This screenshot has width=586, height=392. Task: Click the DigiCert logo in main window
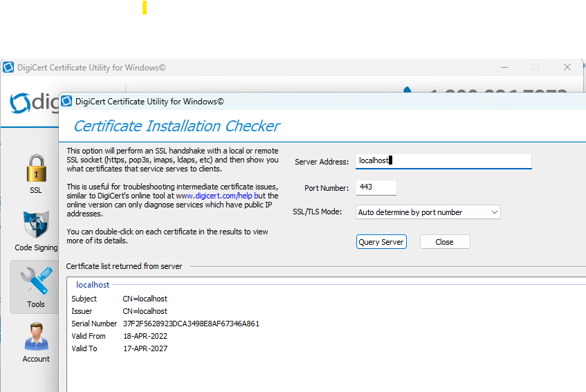(x=35, y=102)
